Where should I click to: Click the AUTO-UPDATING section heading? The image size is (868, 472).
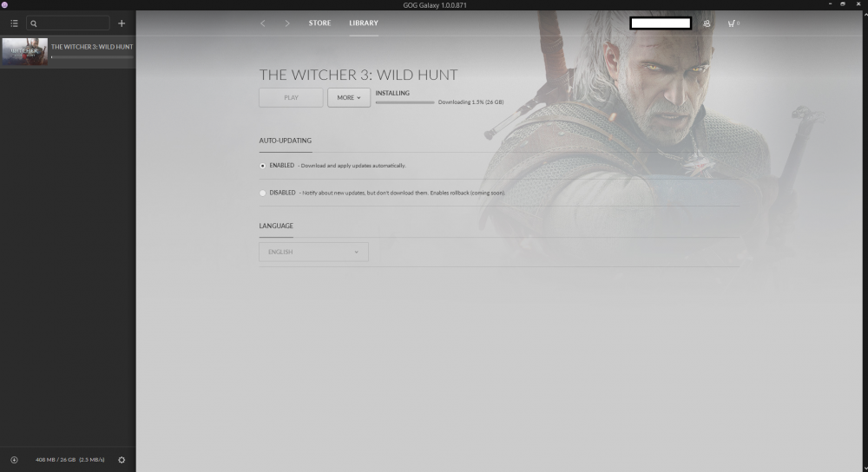[x=285, y=141]
